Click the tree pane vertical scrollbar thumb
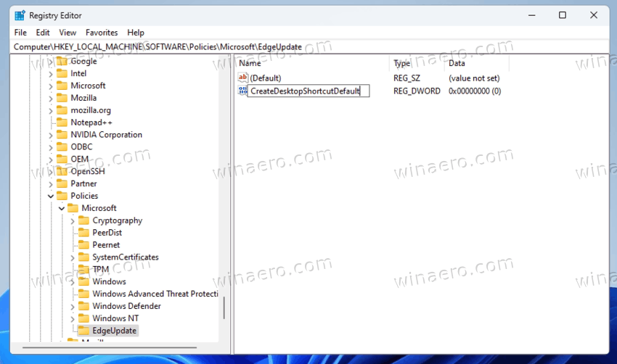 [x=224, y=307]
